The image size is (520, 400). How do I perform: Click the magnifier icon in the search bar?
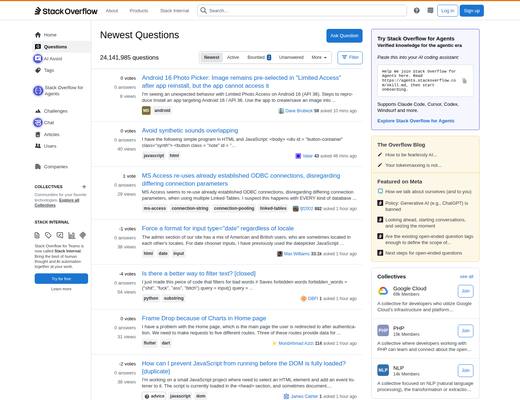tap(203, 11)
